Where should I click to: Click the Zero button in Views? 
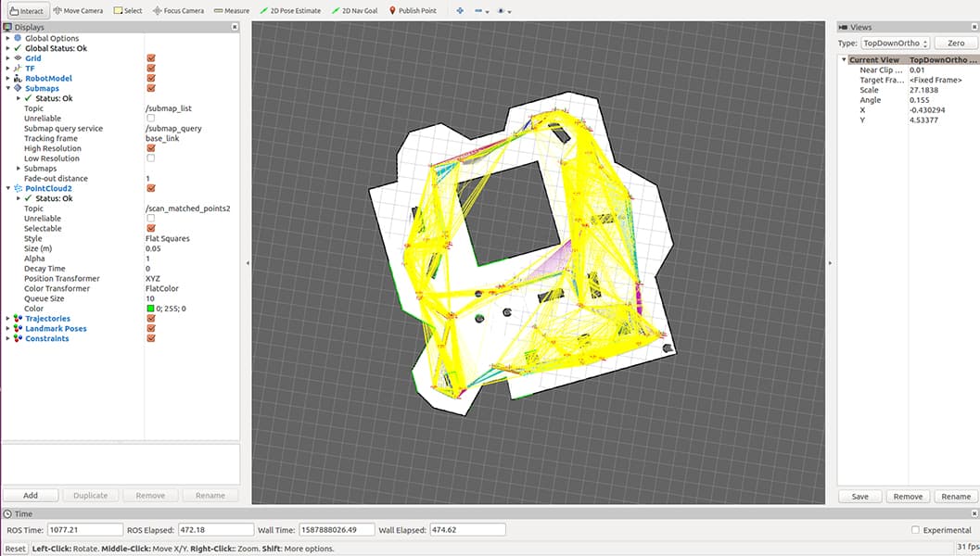956,44
